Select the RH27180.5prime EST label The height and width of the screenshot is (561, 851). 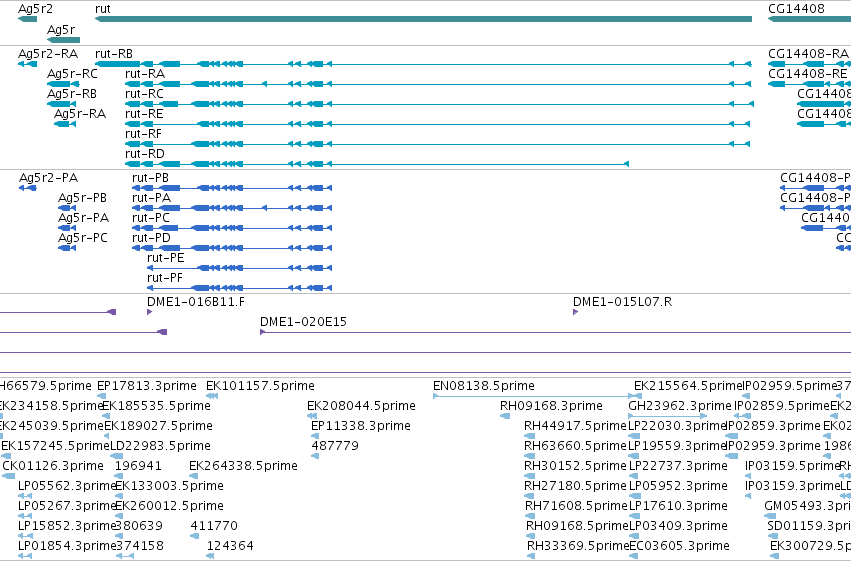click(x=575, y=487)
